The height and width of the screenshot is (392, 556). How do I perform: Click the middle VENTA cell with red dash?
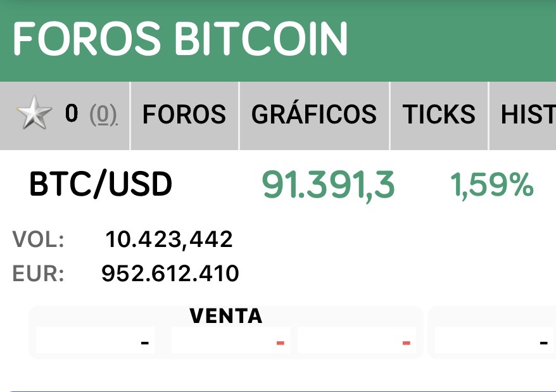(x=231, y=341)
